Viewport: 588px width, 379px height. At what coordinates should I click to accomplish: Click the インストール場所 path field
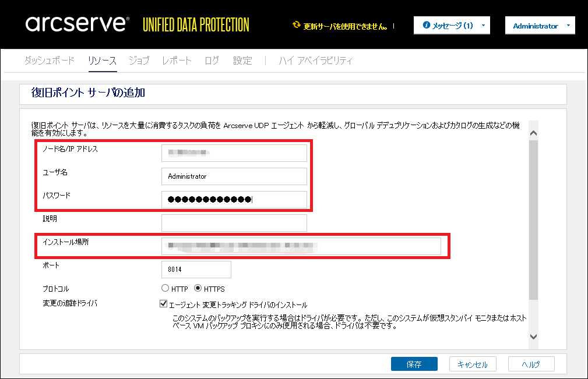coord(301,246)
